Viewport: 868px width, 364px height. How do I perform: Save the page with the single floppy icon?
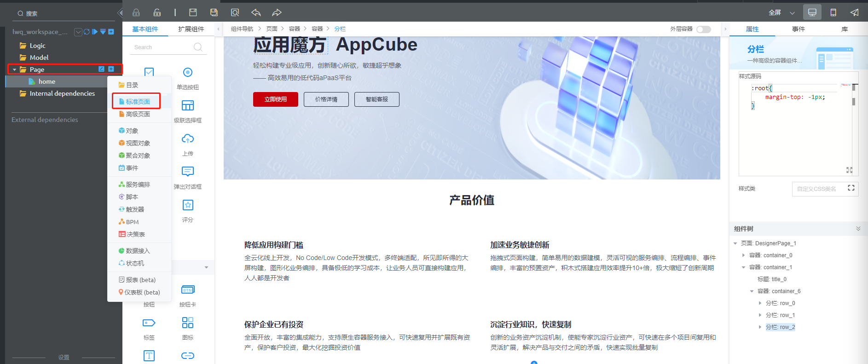pyautogui.click(x=193, y=12)
